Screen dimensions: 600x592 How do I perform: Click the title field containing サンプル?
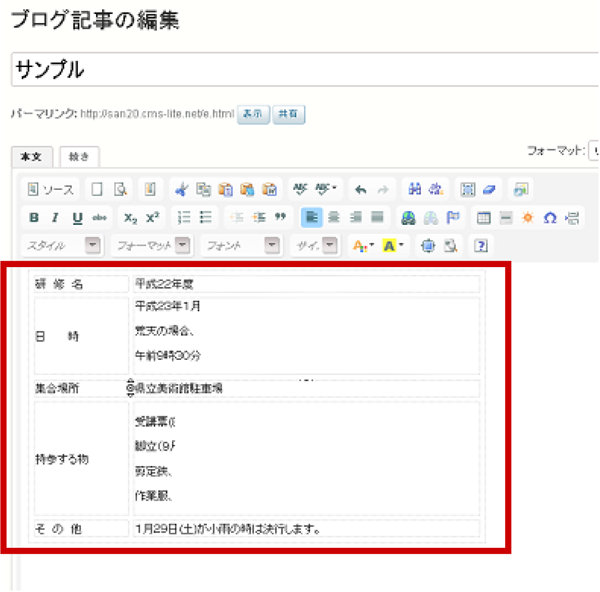300,69
